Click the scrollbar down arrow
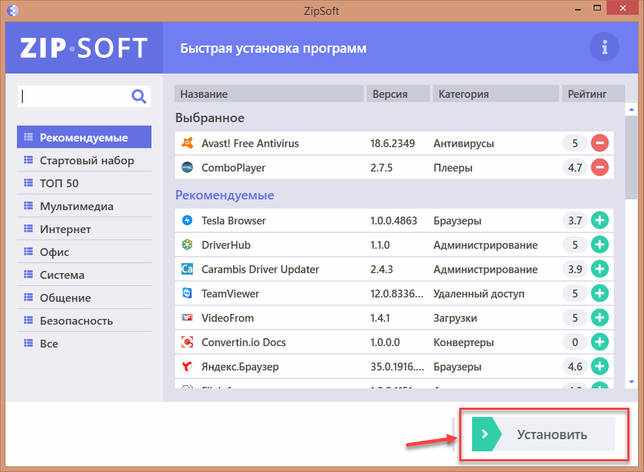The width and height of the screenshot is (644, 472). pos(631,382)
